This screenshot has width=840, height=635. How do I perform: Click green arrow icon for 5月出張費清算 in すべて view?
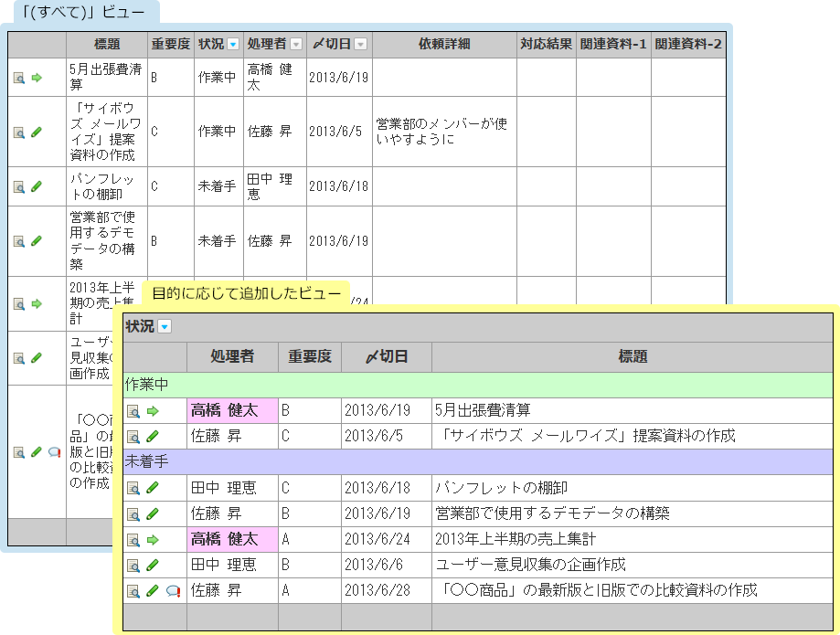pos(37,78)
